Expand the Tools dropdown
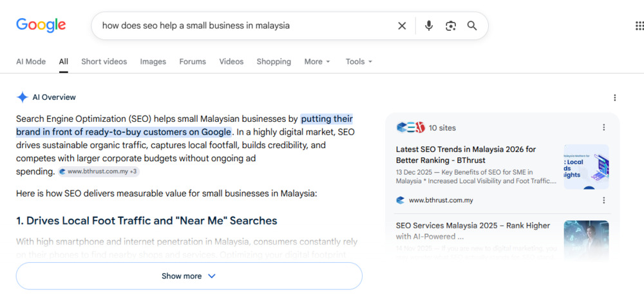644x299 pixels. pos(359,62)
